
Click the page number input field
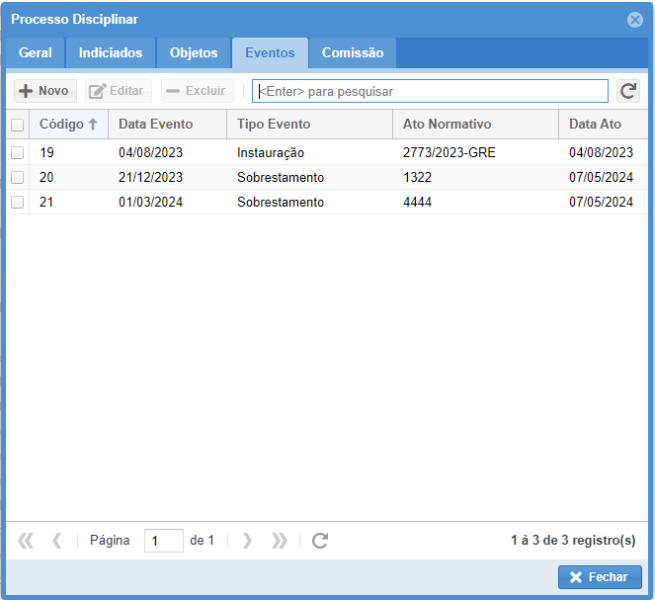click(x=163, y=541)
